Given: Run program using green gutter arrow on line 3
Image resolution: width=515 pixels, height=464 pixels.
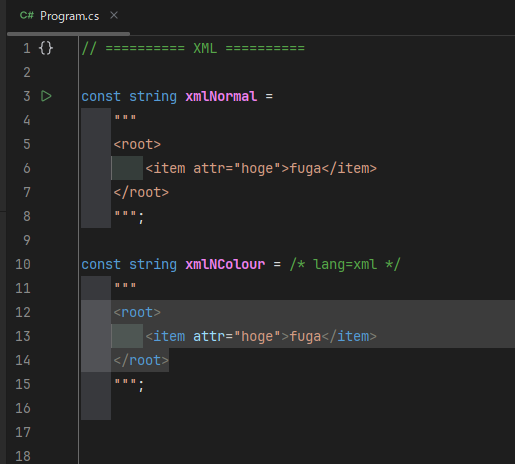Looking at the screenshot, I should [46, 96].
